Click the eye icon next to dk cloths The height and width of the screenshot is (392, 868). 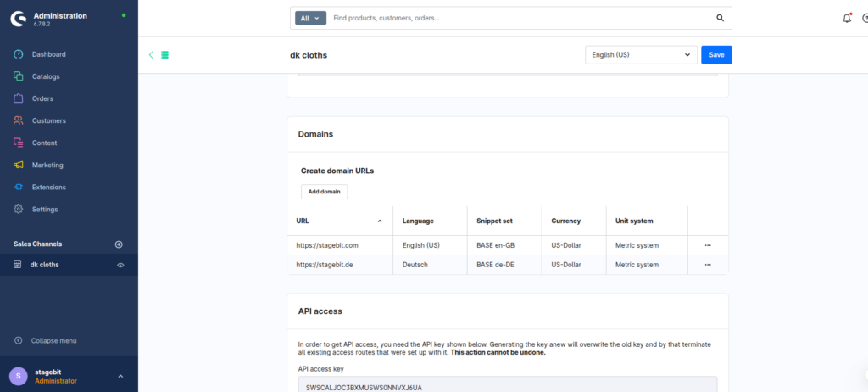[120, 266]
